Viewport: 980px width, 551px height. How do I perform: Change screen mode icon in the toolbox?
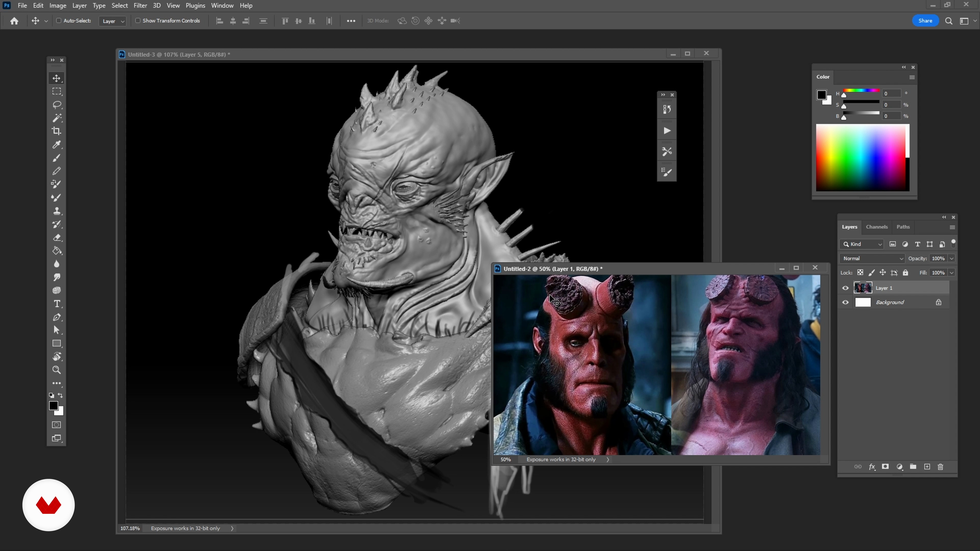click(56, 438)
